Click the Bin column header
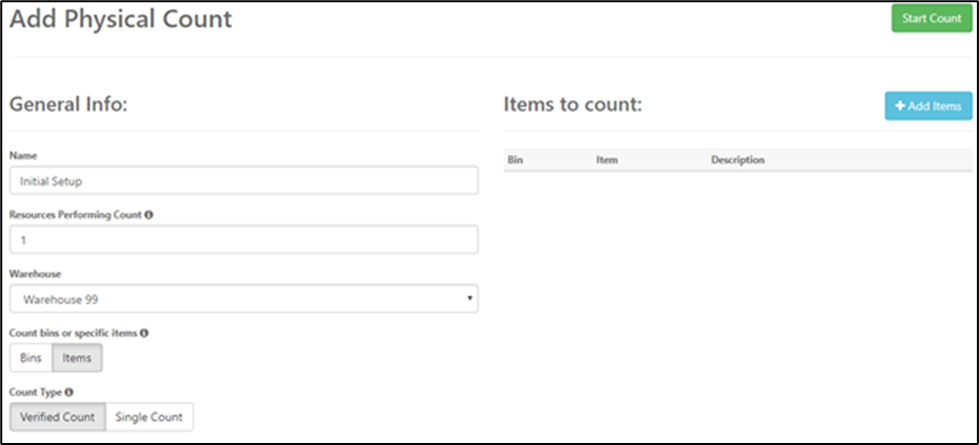The image size is (979, 445). point(516,160)
